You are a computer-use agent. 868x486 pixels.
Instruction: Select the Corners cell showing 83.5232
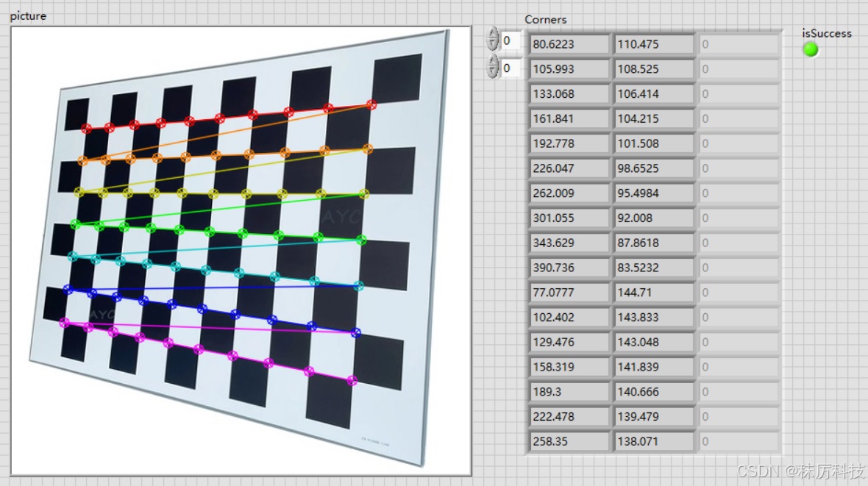(655, 268)
